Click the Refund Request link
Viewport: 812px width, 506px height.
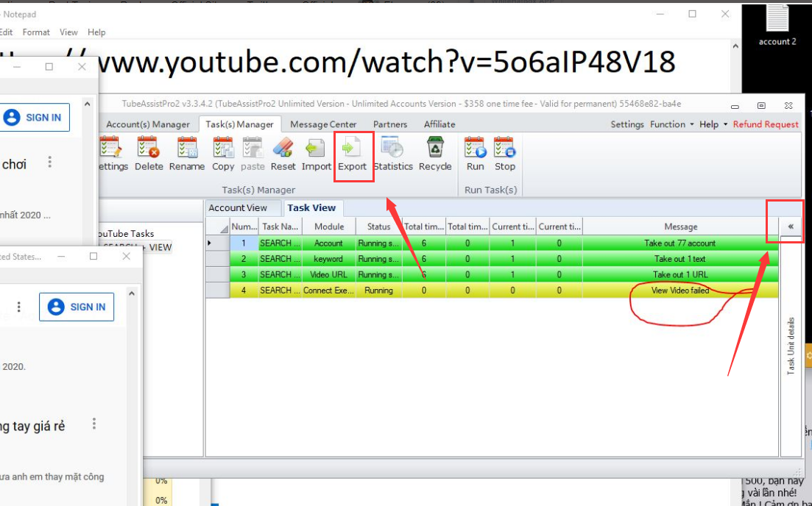766,124
